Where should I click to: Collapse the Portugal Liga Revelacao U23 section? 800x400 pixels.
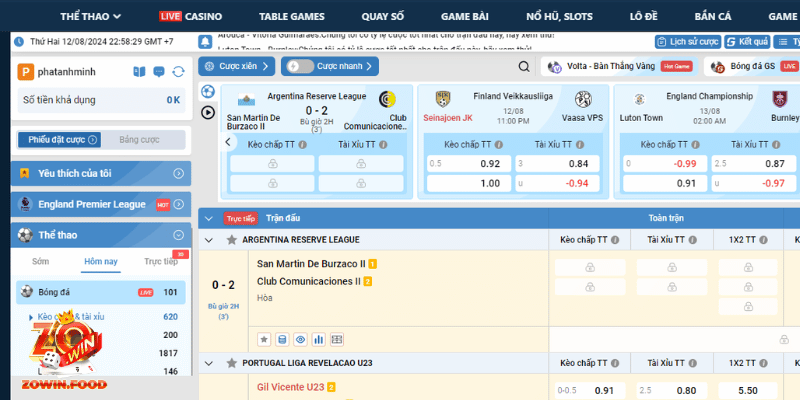[208, 364]
